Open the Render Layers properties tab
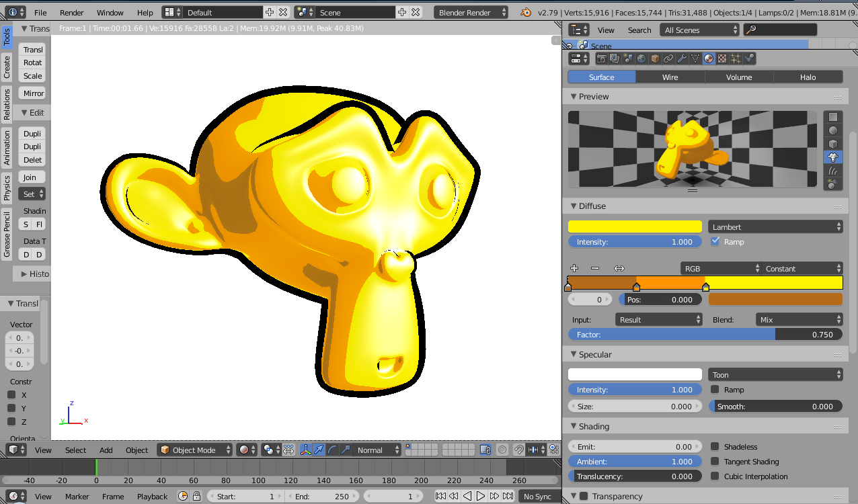This screenshot has height=504, width=858. (615, 58)
